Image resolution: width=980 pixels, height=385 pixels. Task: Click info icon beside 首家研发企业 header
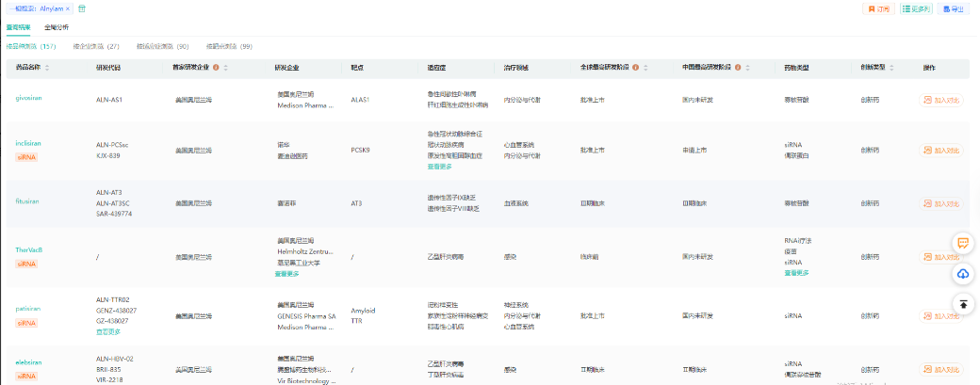click(x=216, y=68)
